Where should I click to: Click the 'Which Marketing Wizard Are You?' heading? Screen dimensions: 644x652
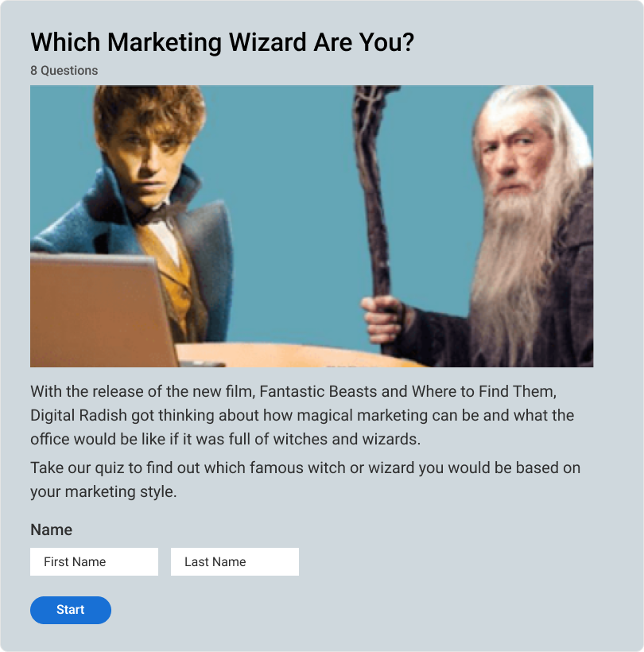click(223, 42)
